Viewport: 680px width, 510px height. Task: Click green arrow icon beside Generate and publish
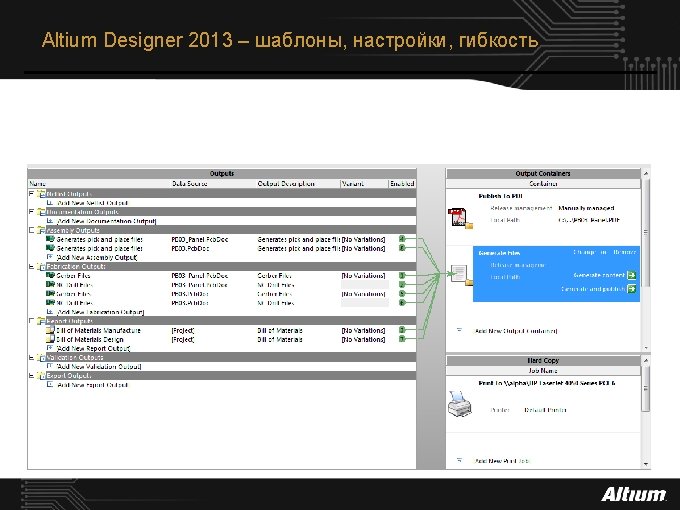click(632, 289)
